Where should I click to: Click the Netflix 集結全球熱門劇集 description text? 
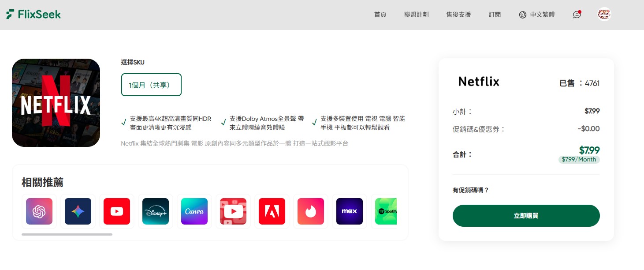point(235,143)
